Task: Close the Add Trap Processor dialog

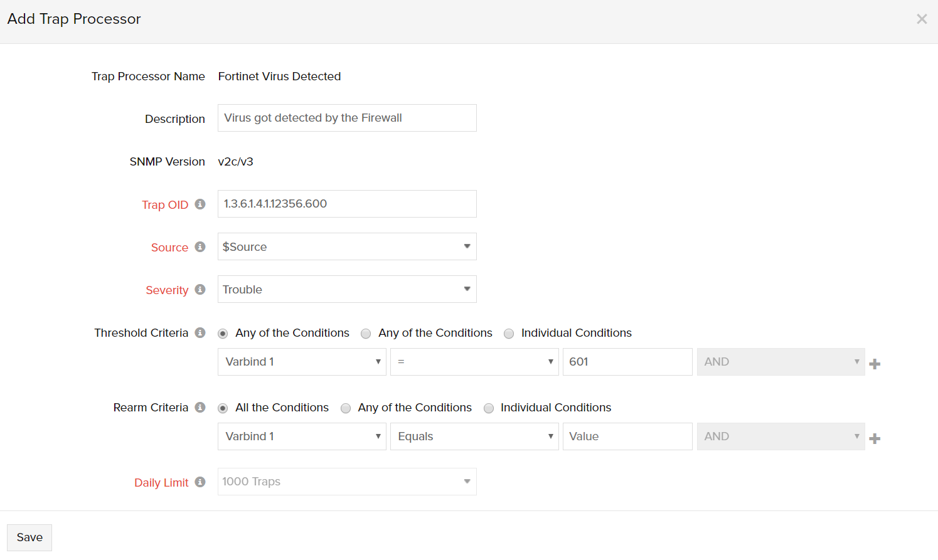Action: [921, 19]
